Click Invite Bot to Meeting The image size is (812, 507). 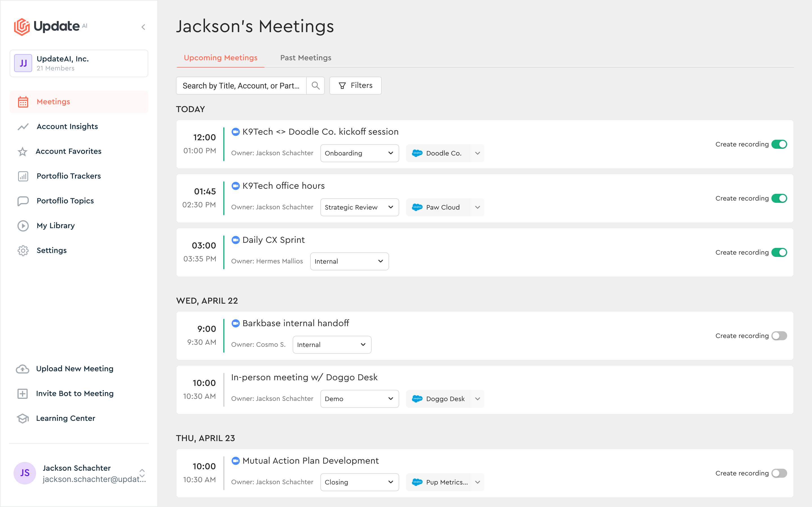coord(74,394)
